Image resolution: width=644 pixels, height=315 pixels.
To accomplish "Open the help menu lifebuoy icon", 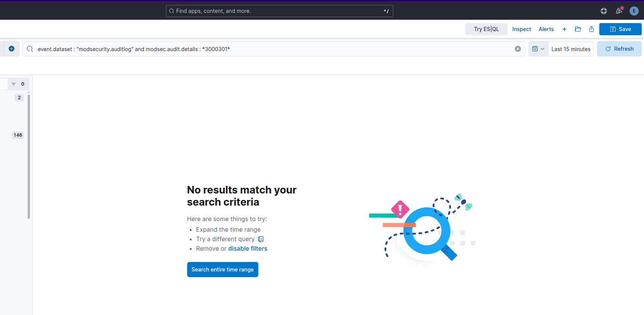I will [x=604, y=11].
